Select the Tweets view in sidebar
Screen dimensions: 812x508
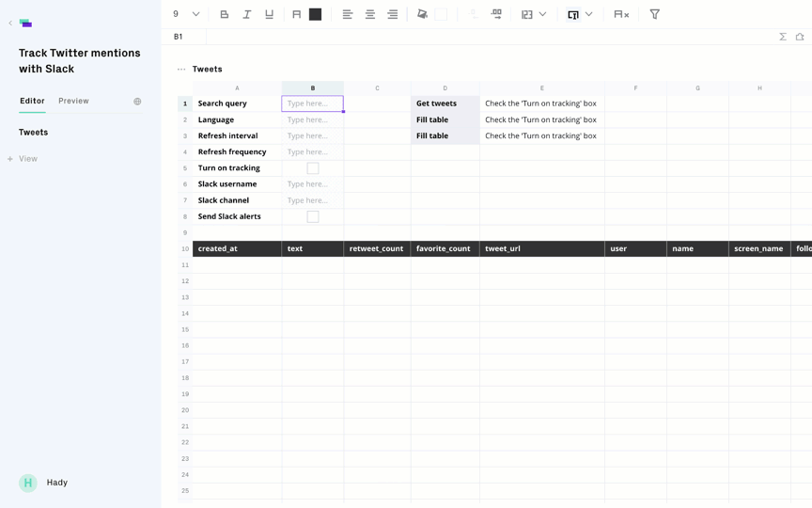click(x=33, y=133)
